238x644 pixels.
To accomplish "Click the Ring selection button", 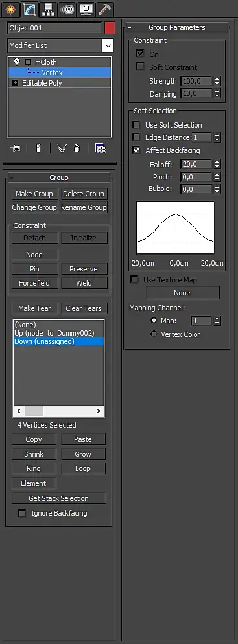I will tap(34, 468).
